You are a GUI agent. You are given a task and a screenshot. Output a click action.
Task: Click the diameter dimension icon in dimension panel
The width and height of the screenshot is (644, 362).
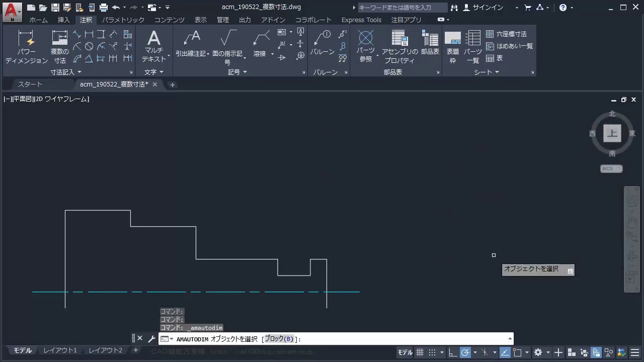click(89, 46)
